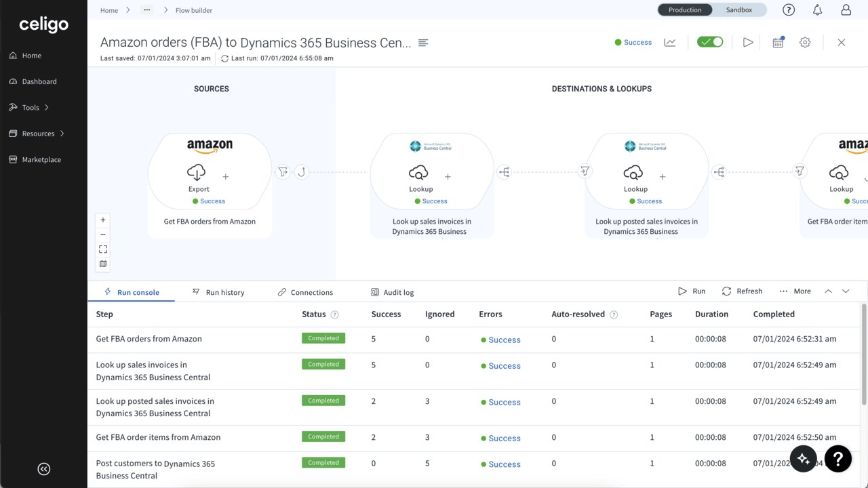This screenshot has height=488, width=868.
Task: Open the notifications bell icon
Action: (x=817, y=10)
